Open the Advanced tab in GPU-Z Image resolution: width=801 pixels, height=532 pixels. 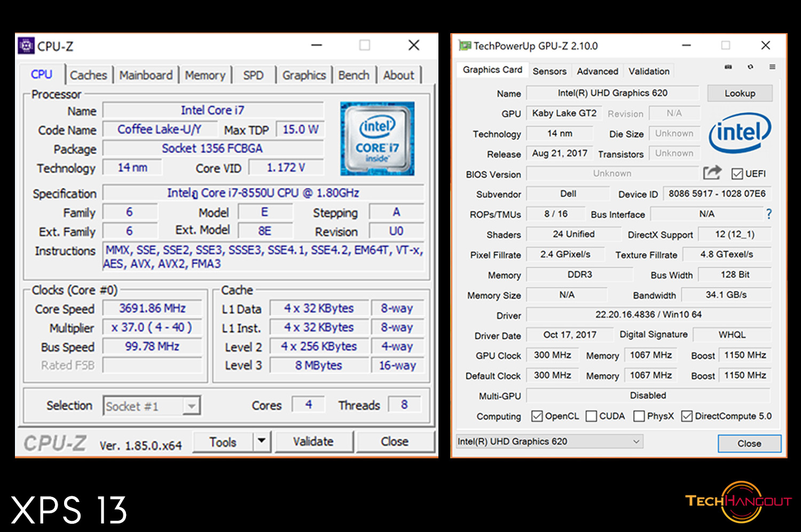[x=598, y=71]
